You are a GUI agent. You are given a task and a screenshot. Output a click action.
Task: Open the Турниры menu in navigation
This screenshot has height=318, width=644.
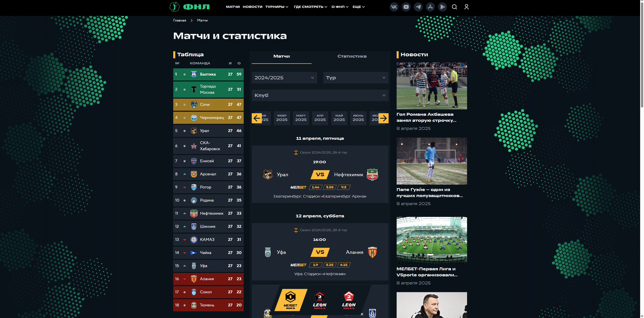tap(277, 7)
